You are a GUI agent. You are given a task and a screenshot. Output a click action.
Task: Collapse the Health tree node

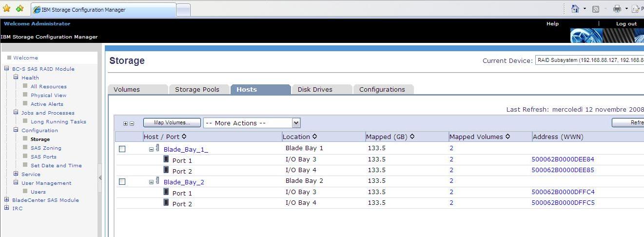(16, 78)
